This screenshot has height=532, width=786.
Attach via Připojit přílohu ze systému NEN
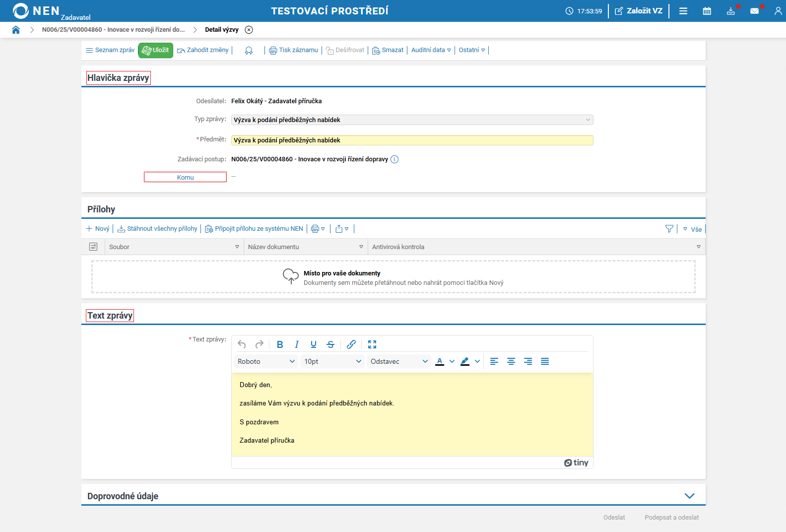(x=254, y=229)
